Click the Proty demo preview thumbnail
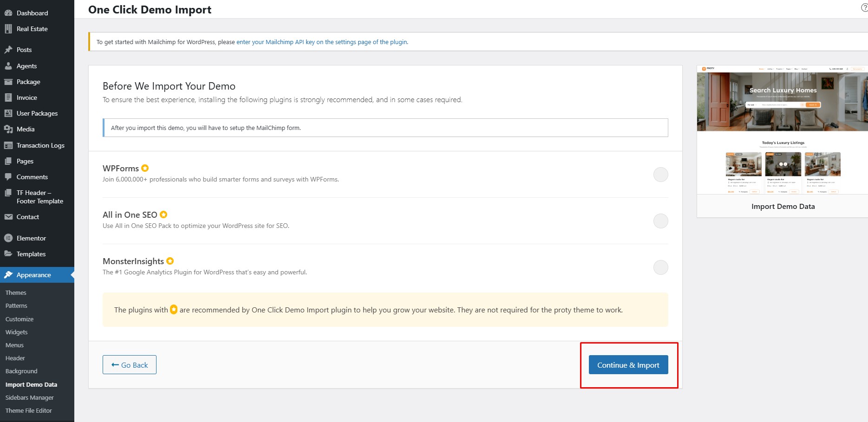 pyautogui.click(x=783, y=130)
